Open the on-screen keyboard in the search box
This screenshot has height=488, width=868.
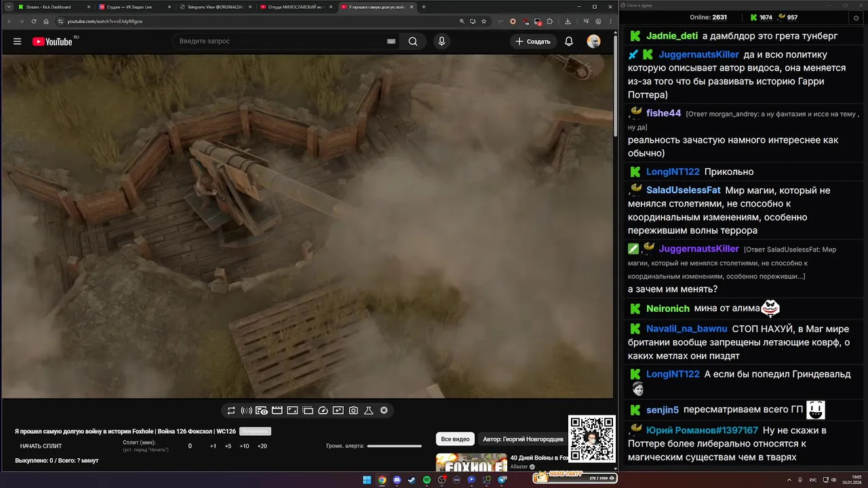point(391,41)
